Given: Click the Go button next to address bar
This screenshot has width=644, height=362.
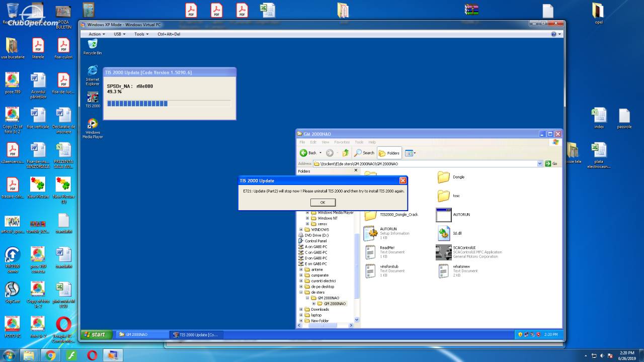Looking at the screenshot, I should click(551, 164).
